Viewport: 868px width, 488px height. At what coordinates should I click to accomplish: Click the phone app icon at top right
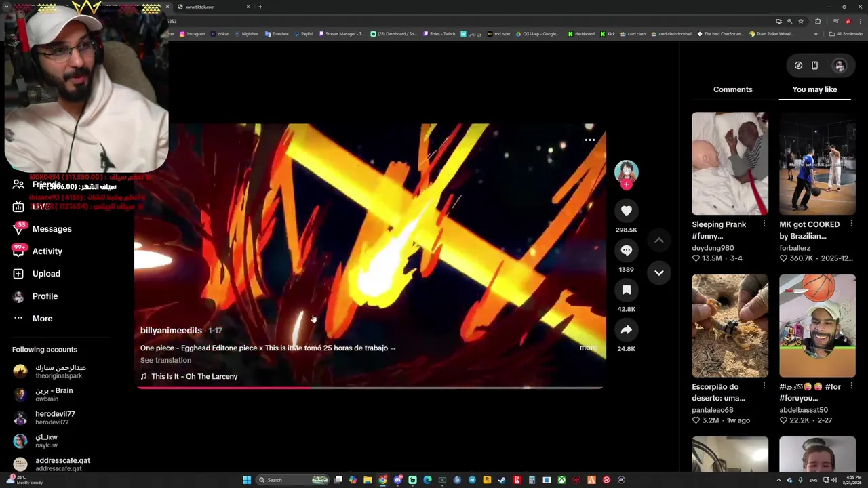[814, 66]
